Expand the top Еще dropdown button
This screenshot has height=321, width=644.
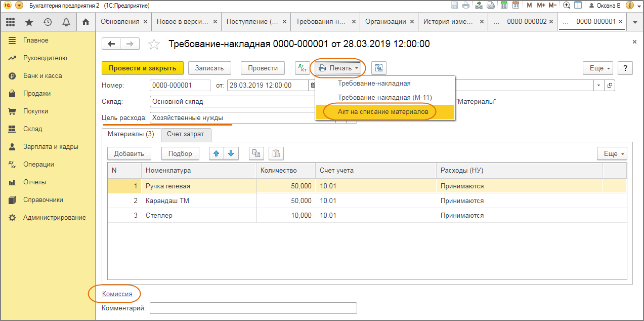(x=598, y=68)
